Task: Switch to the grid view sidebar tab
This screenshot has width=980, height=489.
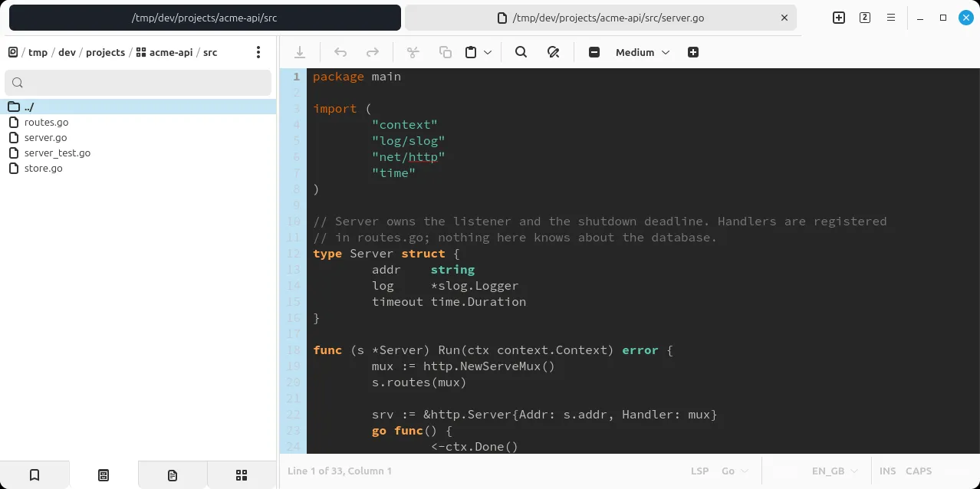Action: click(x=242, y=475)
